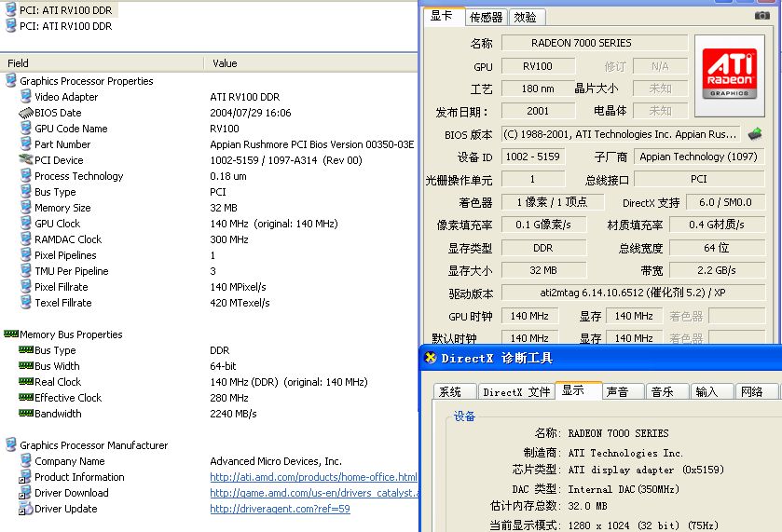This screenshot has height=532, width=782.
Task: Click the Value column header
Action: click(311, 63)
